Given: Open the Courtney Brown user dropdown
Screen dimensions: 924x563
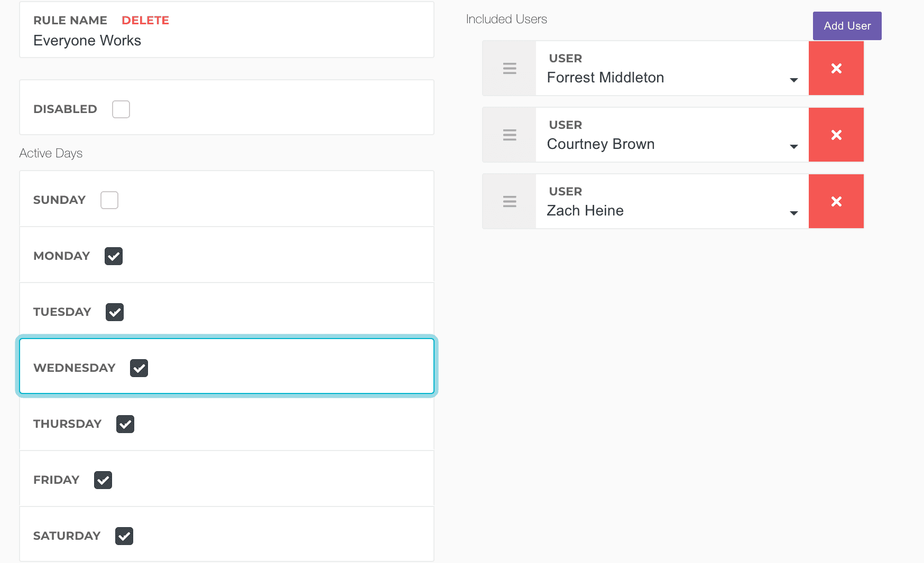Looking at the screenshot, I should pyautogui.click(x=671, y=144).
